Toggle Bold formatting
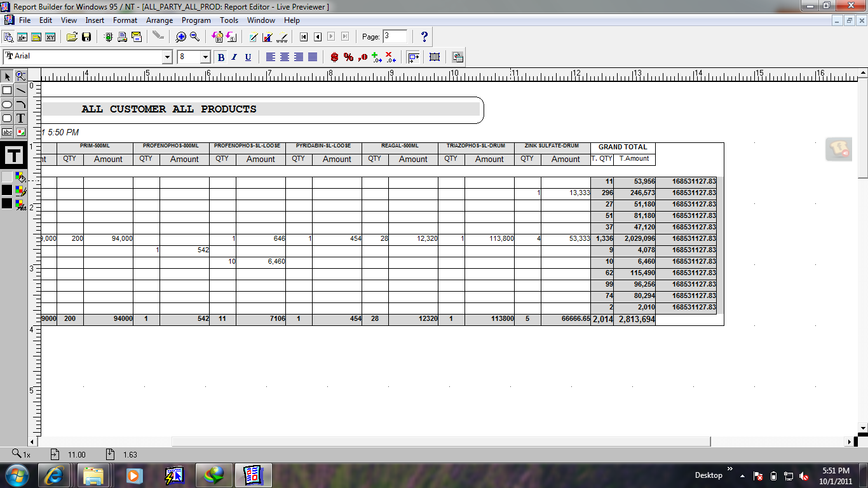868x488 pixels. pyautogui.click(x=221, y=57)
